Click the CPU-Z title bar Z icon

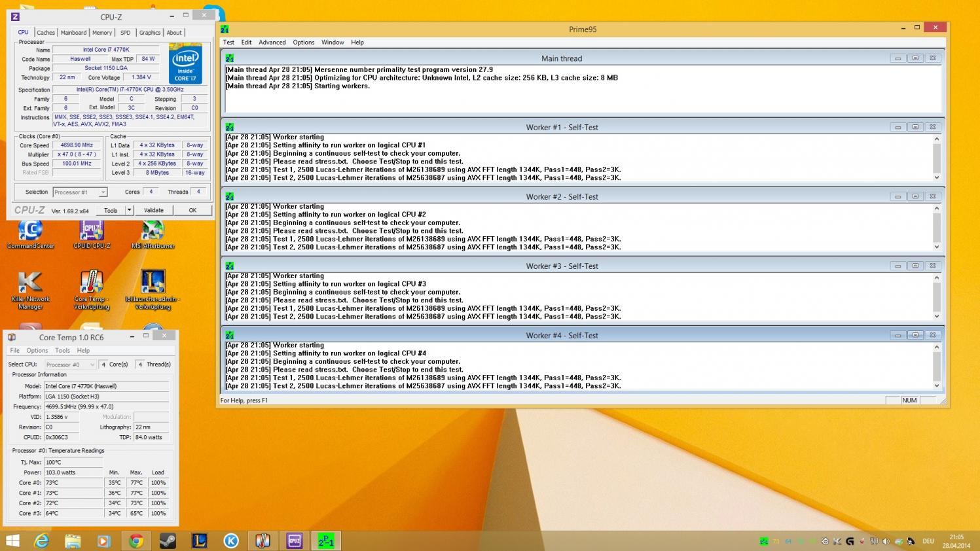coord(15,17)
